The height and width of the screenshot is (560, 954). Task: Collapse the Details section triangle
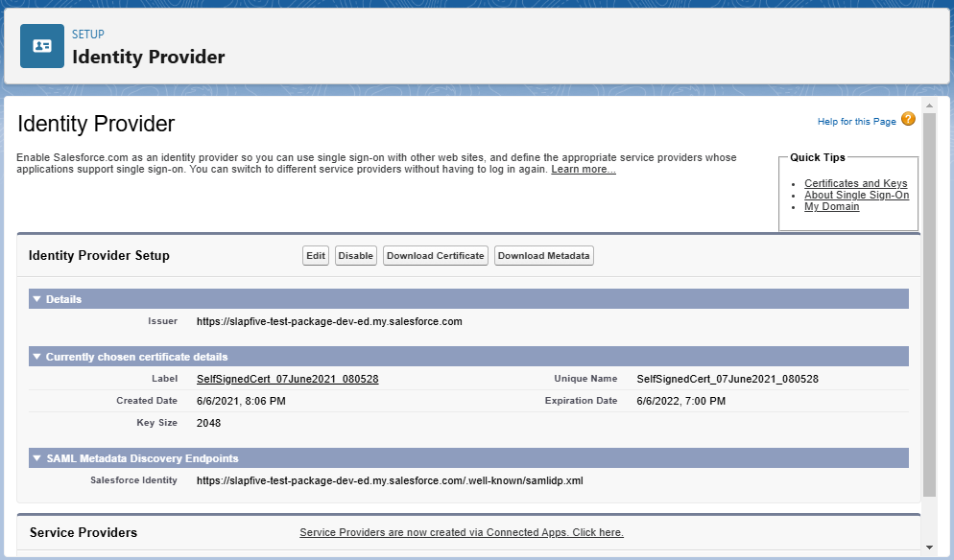tap(36, 299)
